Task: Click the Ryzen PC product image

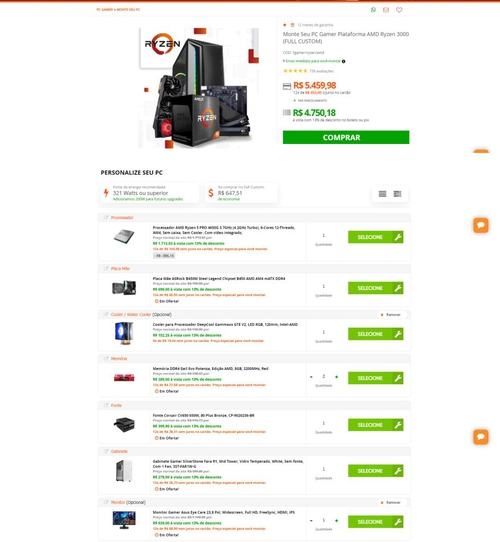Action: point(198,88)
